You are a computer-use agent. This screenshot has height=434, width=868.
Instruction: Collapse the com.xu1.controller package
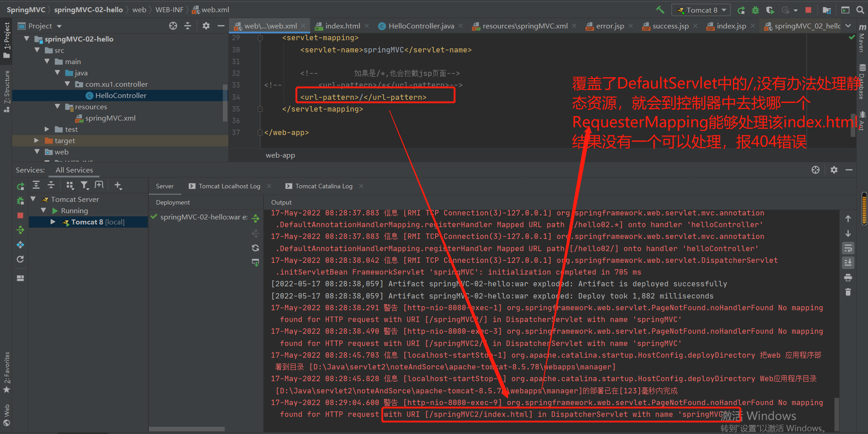tap(67, 84)
